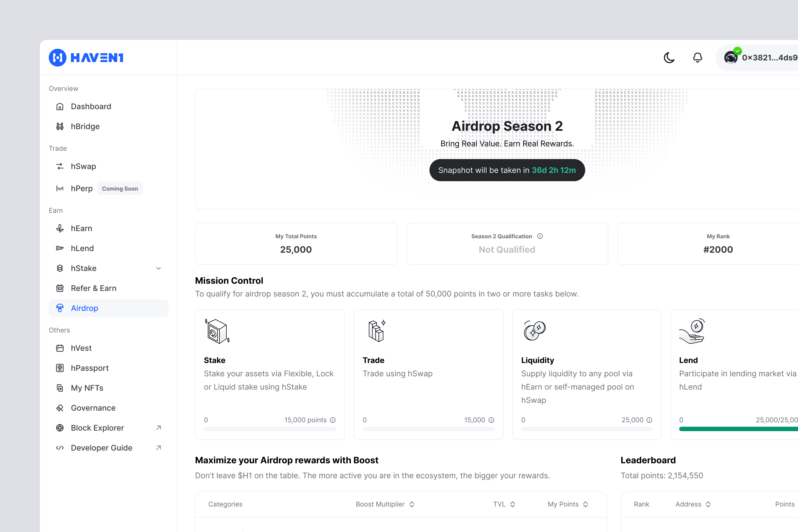
Task: Expand the hStake submenu chevron
Action: coord(158,268)
